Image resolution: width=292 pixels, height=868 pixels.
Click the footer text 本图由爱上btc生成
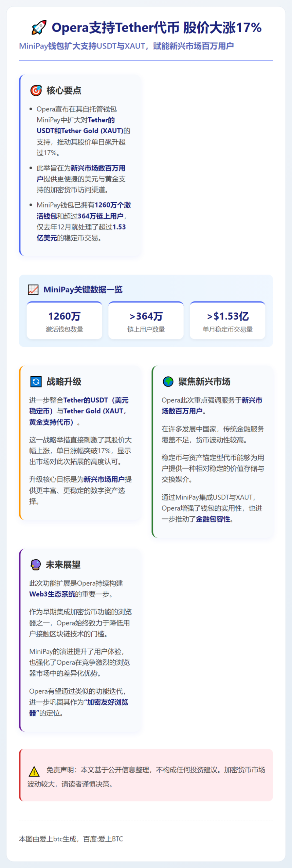71,839
